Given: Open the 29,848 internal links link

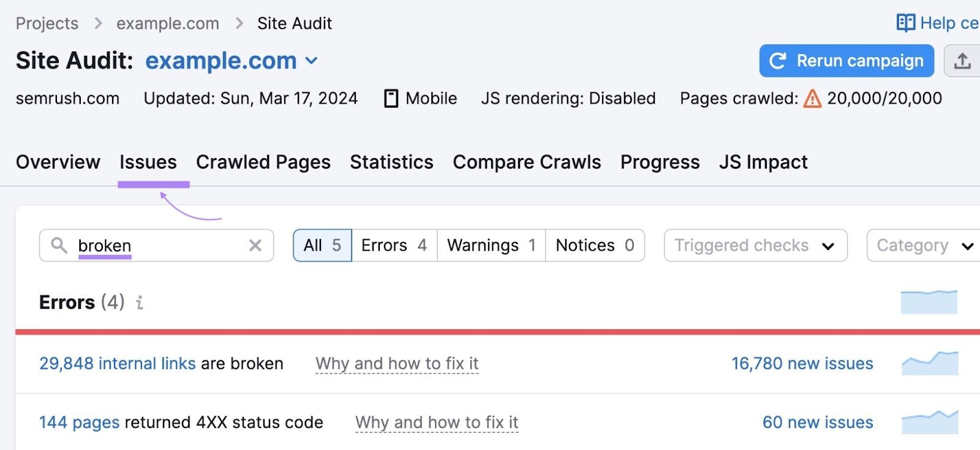Looking at the screenshot, I should tap(118, 364).
